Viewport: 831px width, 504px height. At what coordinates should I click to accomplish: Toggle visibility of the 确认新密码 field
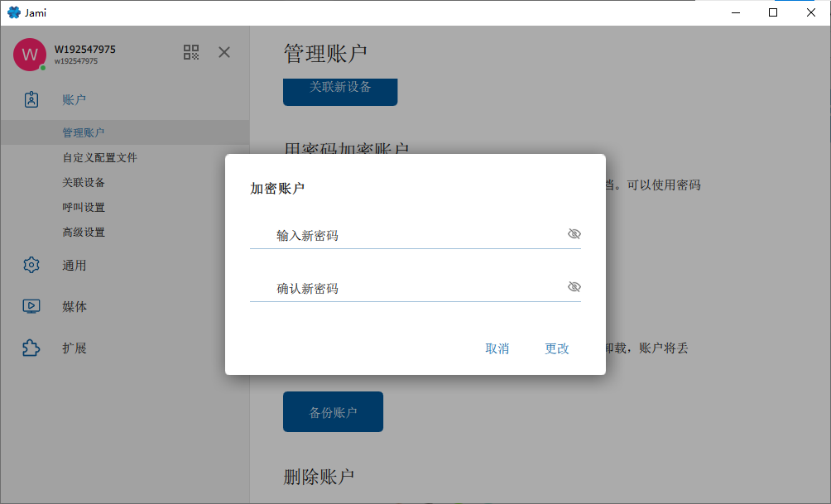point(574,286)
